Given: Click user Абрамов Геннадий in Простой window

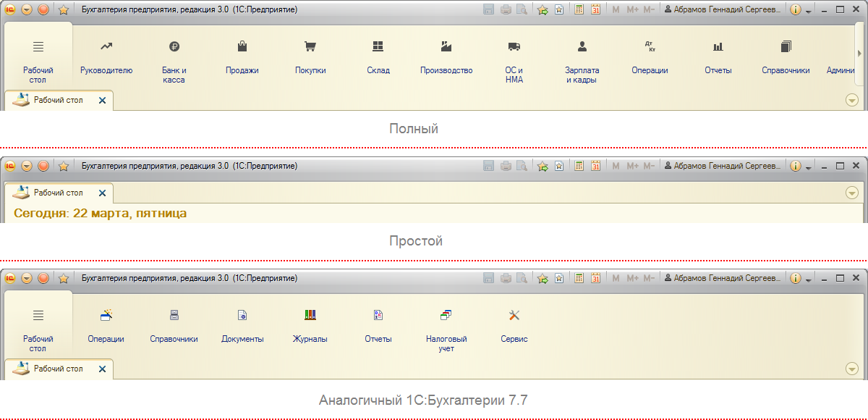Looking at the screenshot, I should click(x=722, y=166).
